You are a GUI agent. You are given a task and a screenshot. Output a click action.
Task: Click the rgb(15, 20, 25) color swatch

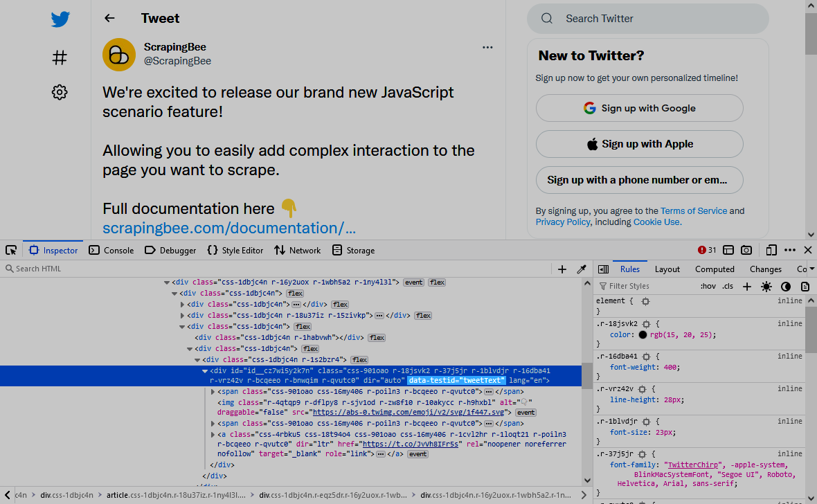point(643,335)
